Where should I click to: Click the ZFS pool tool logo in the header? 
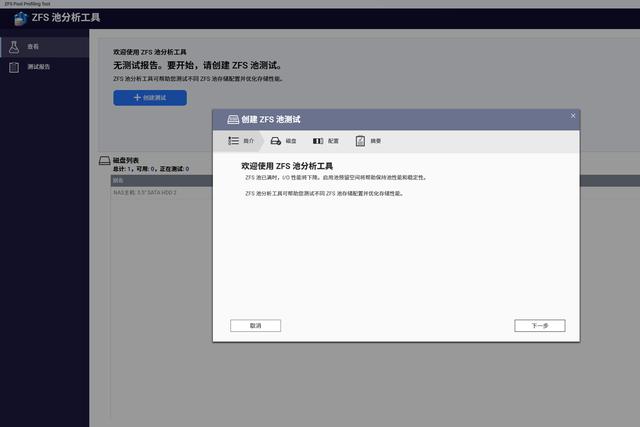coord(20,18)
